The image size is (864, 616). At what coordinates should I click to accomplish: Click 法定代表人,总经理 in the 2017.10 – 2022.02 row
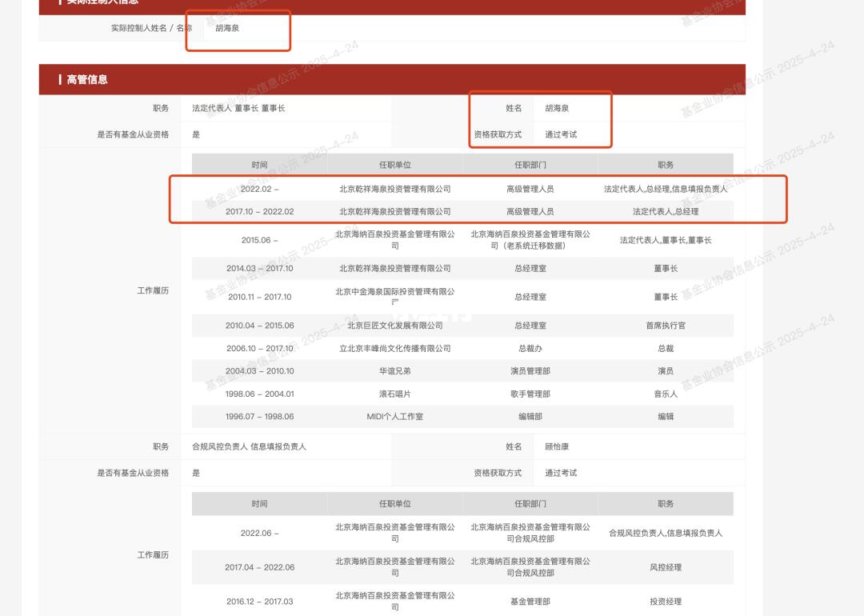click(665, 211)
